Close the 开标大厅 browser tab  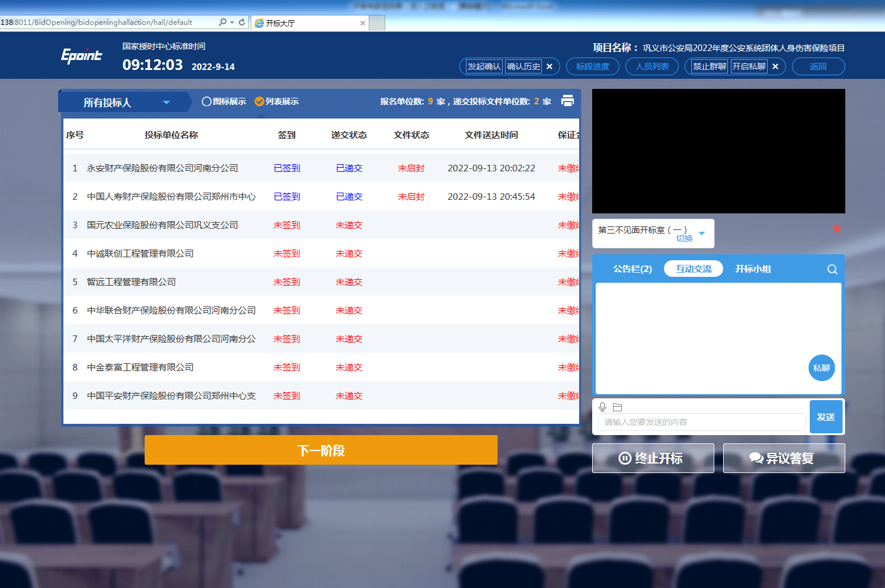(363, 23)
